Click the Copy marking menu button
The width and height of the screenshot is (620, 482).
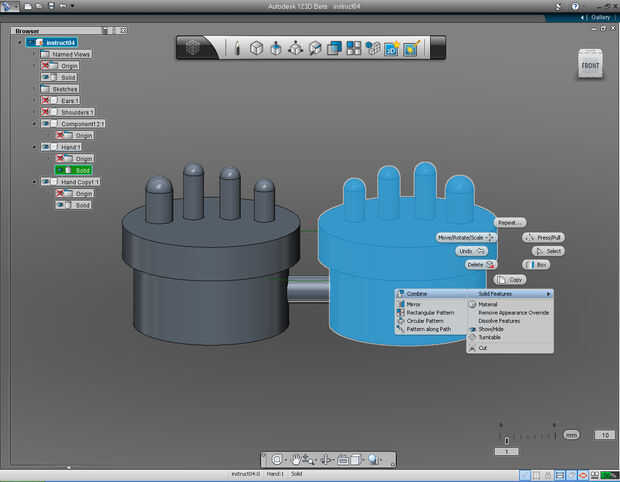point(510,279)
